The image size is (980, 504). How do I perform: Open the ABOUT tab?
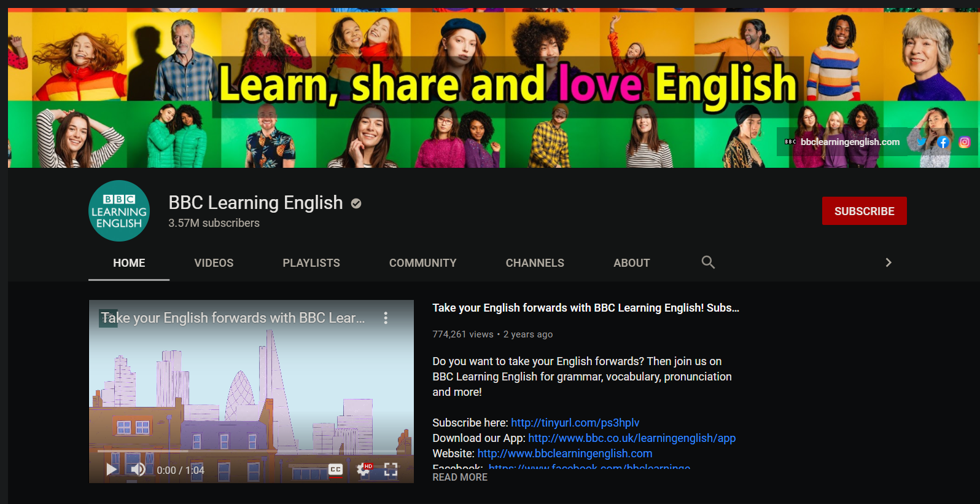pyautogui.click(x=632, y=263)
